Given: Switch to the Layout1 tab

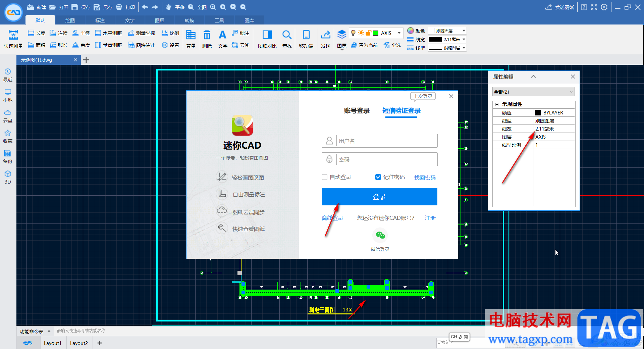Looking at the screenshot, I should [53, 343].
